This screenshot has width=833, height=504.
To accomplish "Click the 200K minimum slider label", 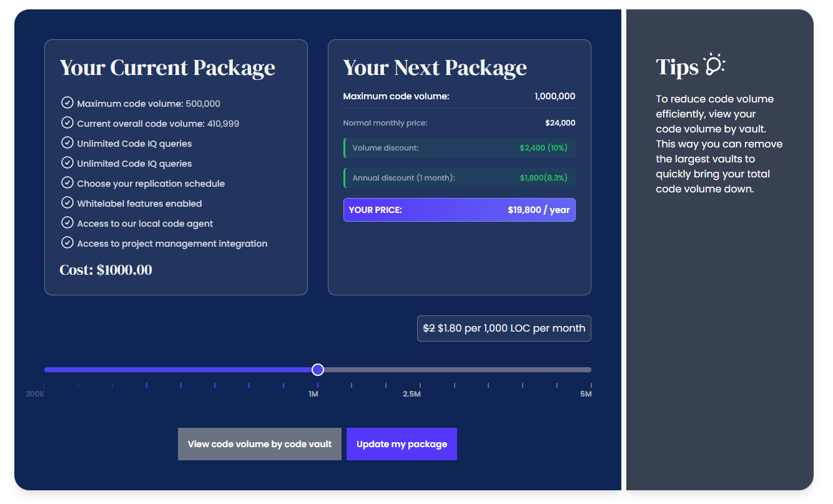I will point(35,394).
